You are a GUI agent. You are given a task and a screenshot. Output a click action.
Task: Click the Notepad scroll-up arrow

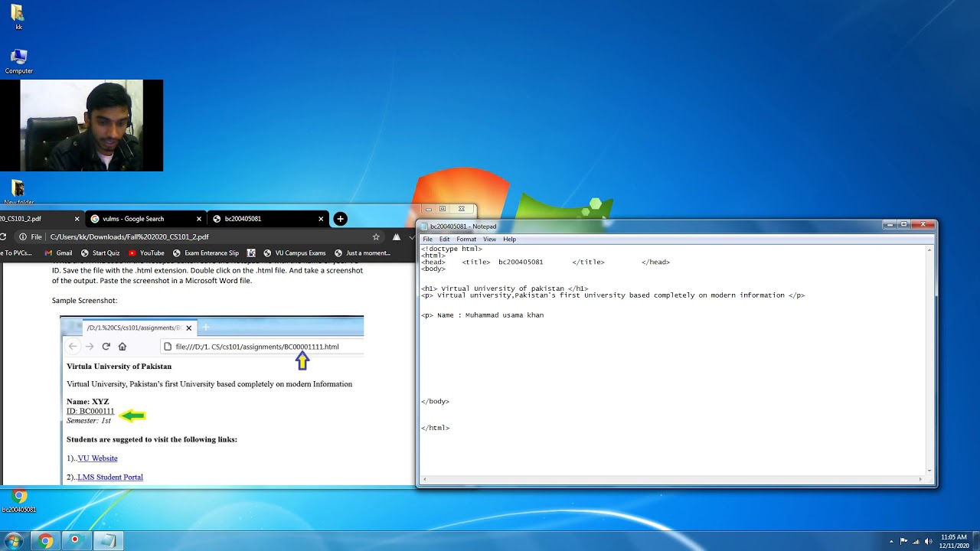coord(930,249)
